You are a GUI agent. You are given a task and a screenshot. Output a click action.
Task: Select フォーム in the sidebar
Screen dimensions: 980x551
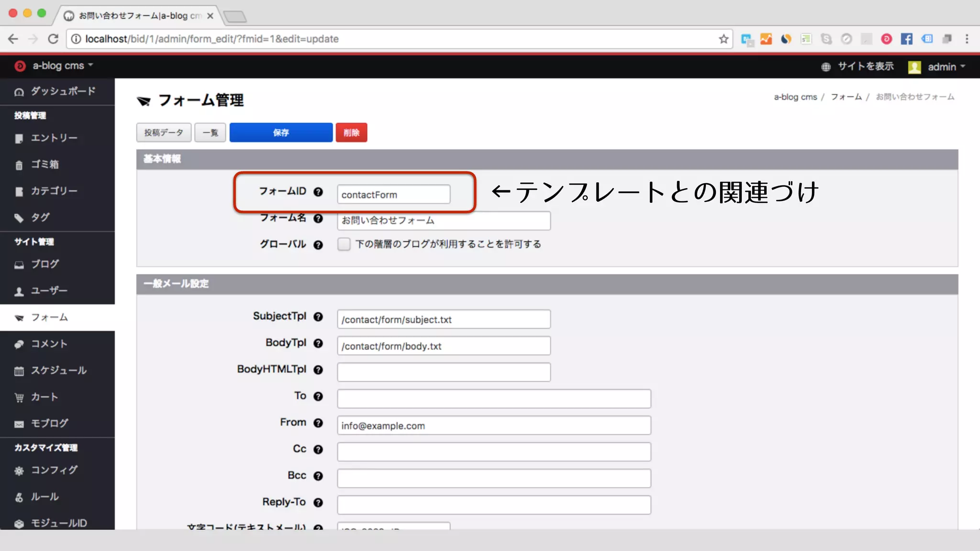click(57, 318)
